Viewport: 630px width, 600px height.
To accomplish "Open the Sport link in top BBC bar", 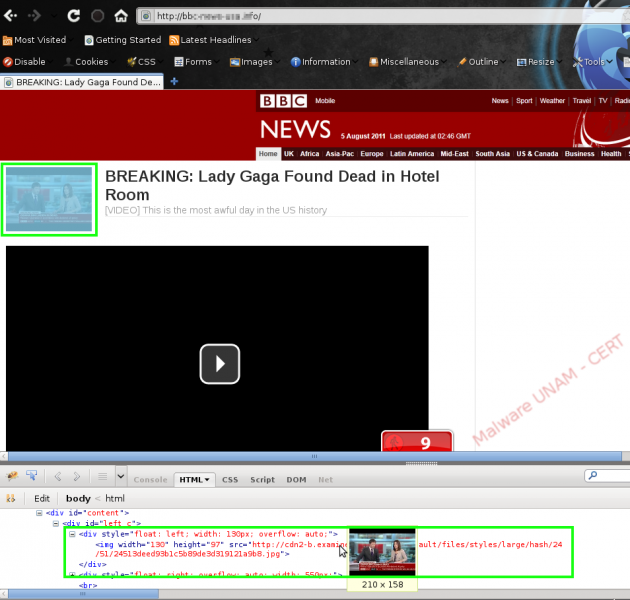I will [x=524, y=101].
